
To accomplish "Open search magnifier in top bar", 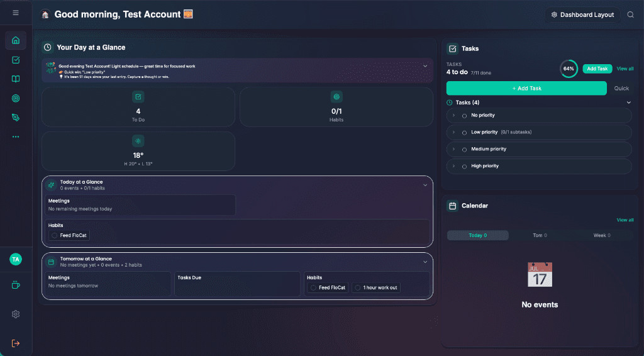I will (630, 14).
